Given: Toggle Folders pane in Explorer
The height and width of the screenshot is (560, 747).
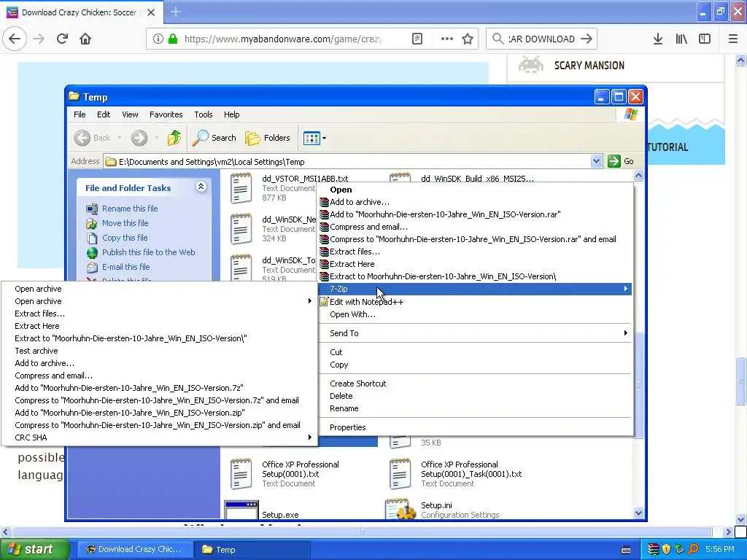Looking at the screenshot, I should pyautogui.click(x=267, y=138).
